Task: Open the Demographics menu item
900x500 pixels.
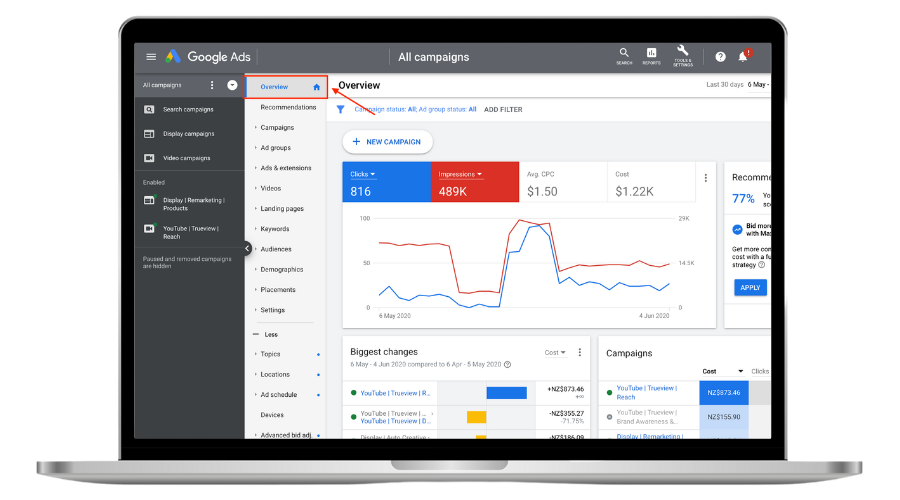Action: click(x=281, y=269)
